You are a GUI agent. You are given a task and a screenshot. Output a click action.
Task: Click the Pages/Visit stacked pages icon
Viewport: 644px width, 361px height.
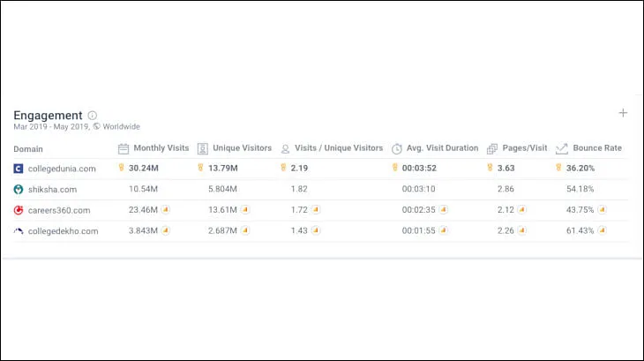[492, 148]
